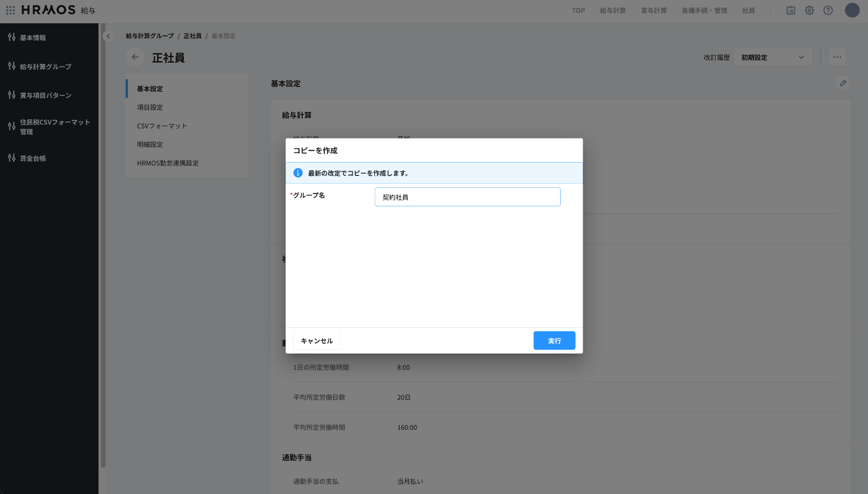Open 各種手続・管理 in the top navigation
868x494 pixels.
tap(704, 10)
